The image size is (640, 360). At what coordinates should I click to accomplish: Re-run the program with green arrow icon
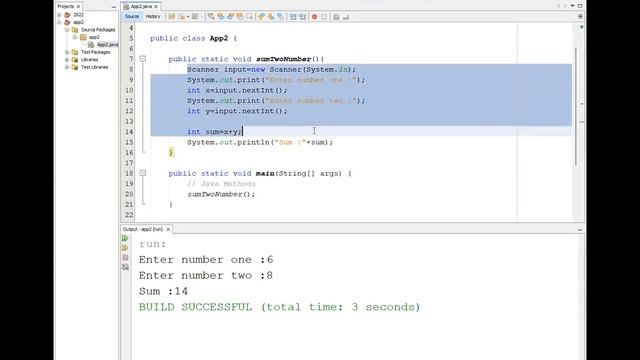125,238
